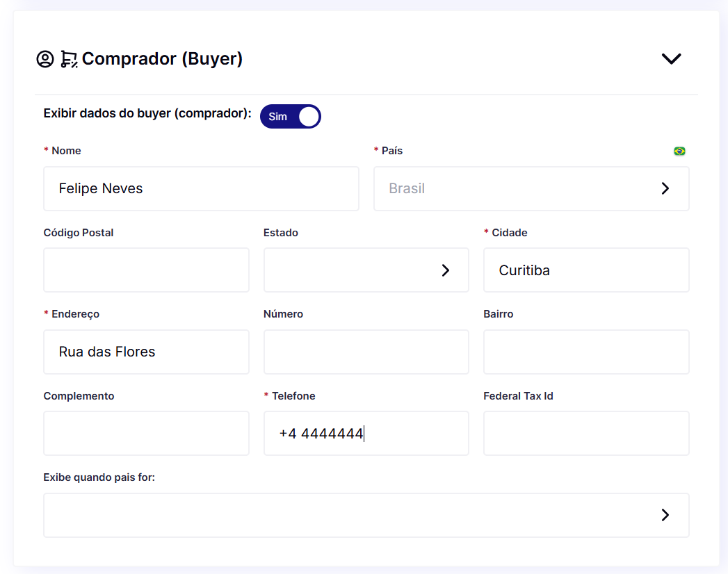This screenshot has height=574, width=728.
Task: Click the Brazil flag icon above País
Action: pos(679,151)
